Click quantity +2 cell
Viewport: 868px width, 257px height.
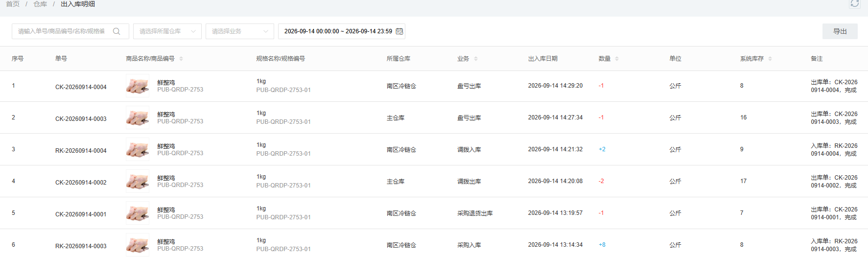point(602,149)
